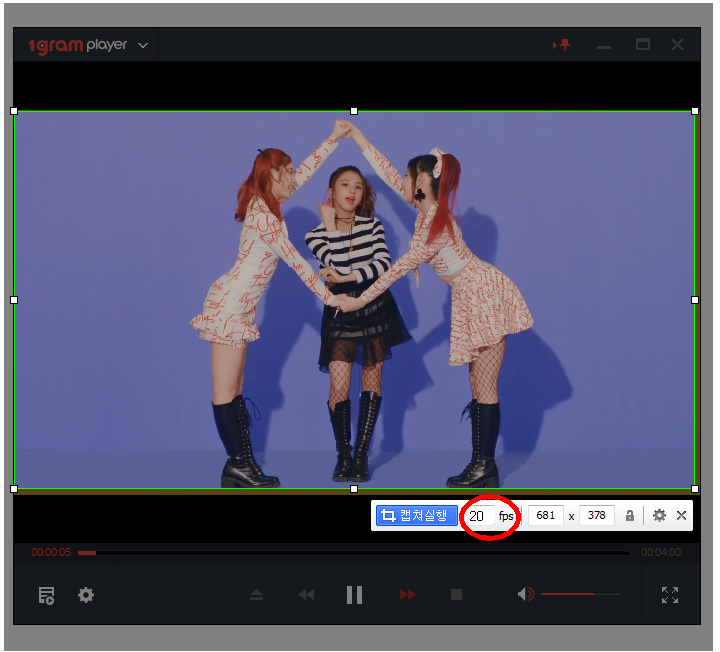Click top-right capture selection handle

coord(695,111)
